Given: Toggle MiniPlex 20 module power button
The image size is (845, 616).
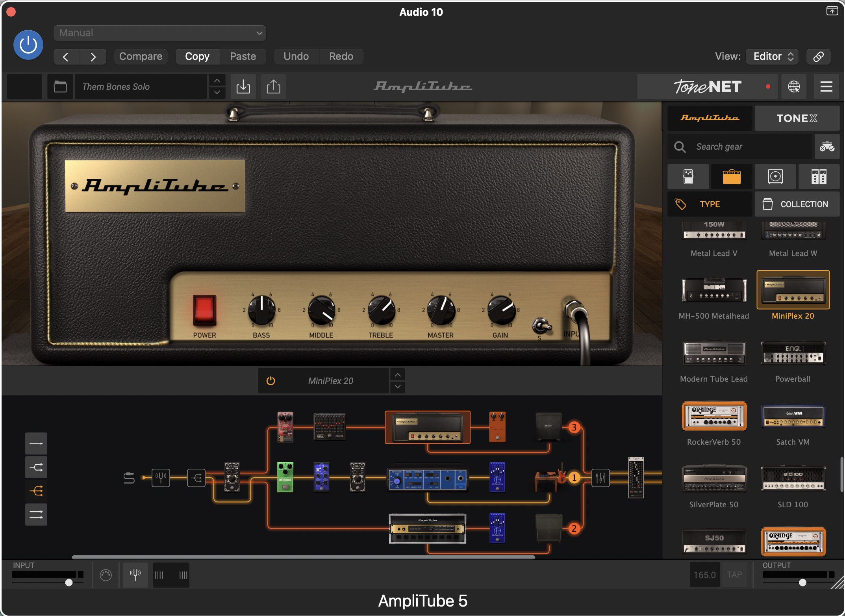Looking at the screenshot, I should pyautogui.click(x=271, y=381).
